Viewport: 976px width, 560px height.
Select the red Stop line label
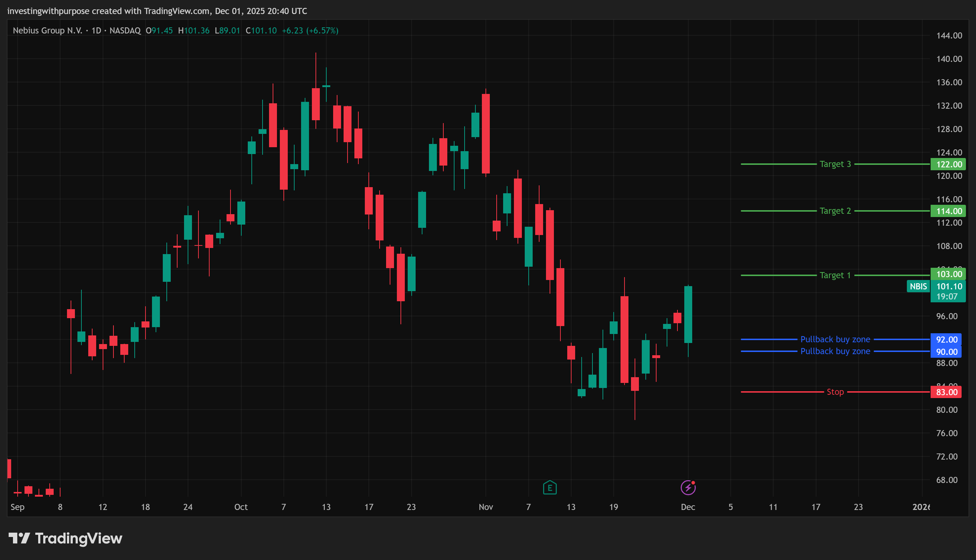tap(835, 392)
